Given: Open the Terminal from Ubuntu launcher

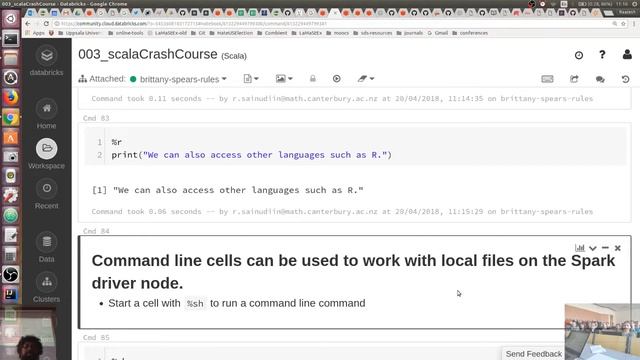Looking at the screenshot, I should (11, 39).
